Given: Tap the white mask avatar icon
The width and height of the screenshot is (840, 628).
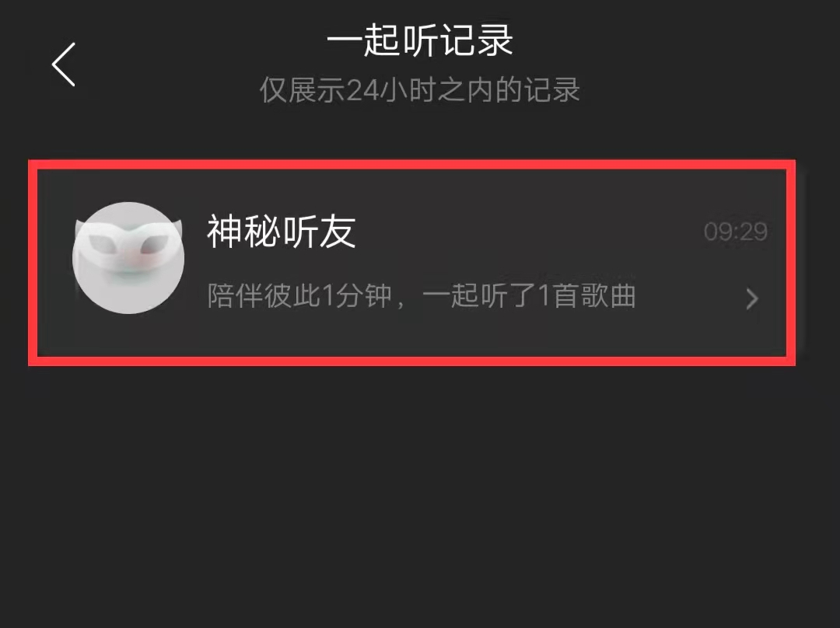Looking at the screenshot, I should (x=128, y=258).
